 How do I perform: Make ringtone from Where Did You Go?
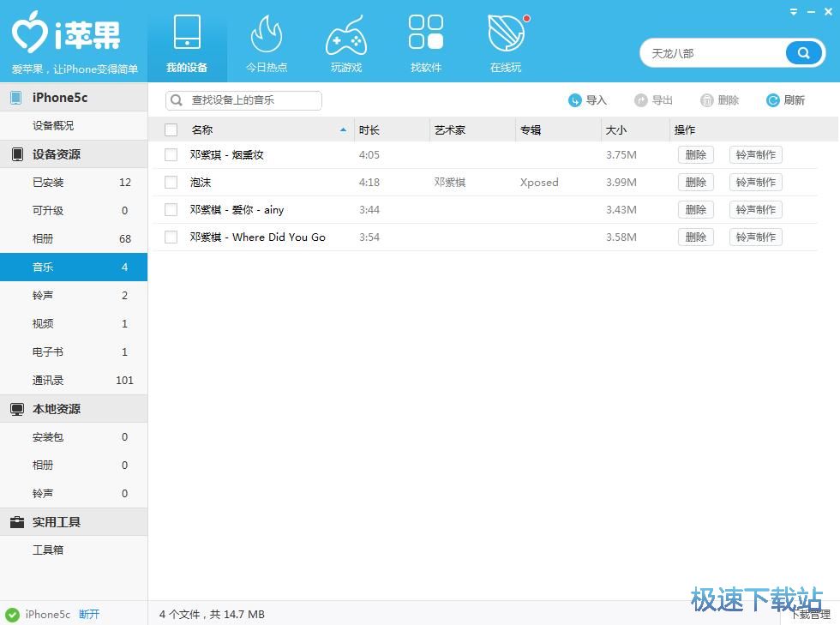pos(756,237)
